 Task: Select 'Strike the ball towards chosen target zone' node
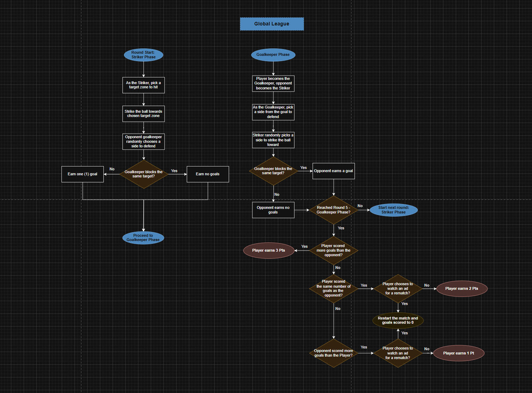(x=143, y=114)
